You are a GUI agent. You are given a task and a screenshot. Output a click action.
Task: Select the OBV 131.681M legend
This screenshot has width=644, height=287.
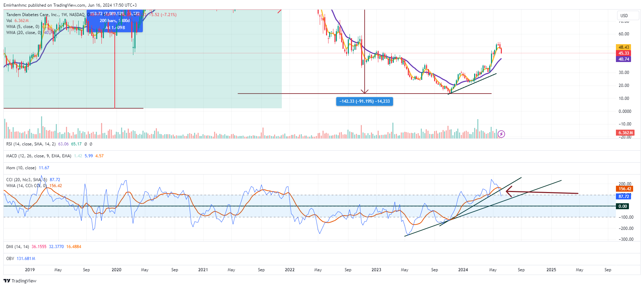(21, 259)
